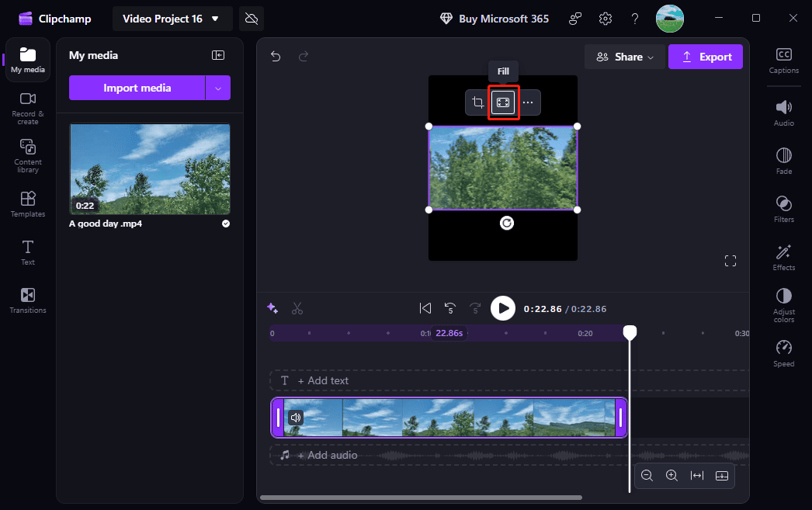Select the Crop tool above the preview
The image size is (812, 510).
[x=477, y=102]
